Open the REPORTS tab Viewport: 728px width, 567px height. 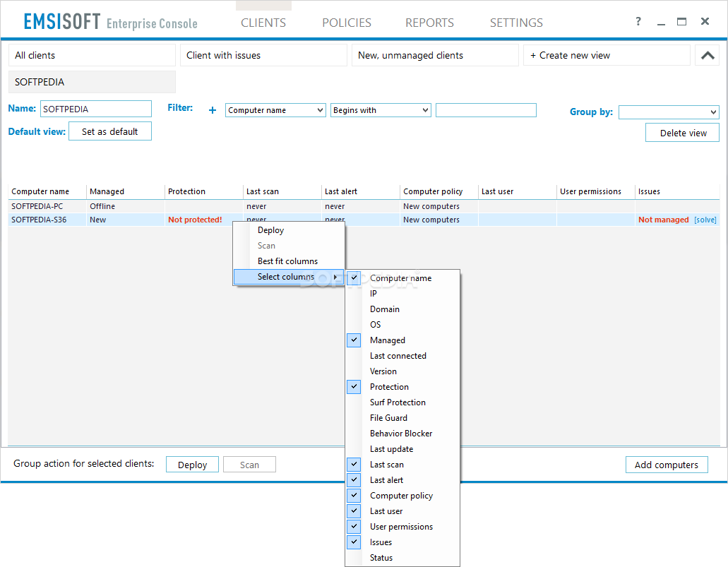coord(429,23)
